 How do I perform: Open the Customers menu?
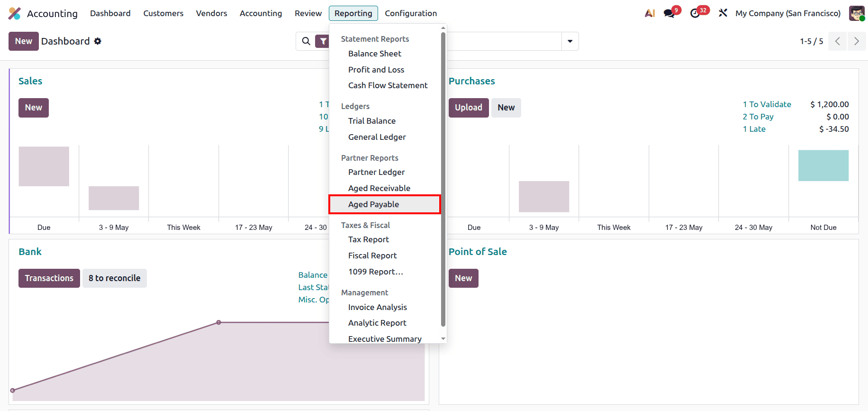163,13
